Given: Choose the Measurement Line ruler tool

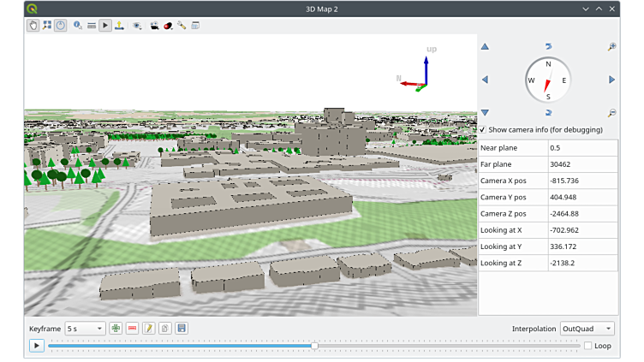Looking at the screenshot, I should pos(92,26).
